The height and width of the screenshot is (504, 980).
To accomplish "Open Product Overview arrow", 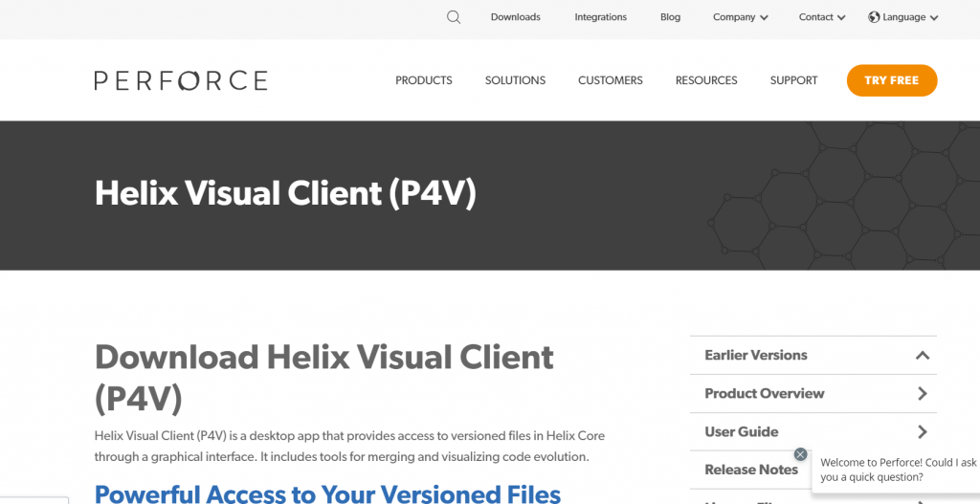I will (x=923, y=393).
